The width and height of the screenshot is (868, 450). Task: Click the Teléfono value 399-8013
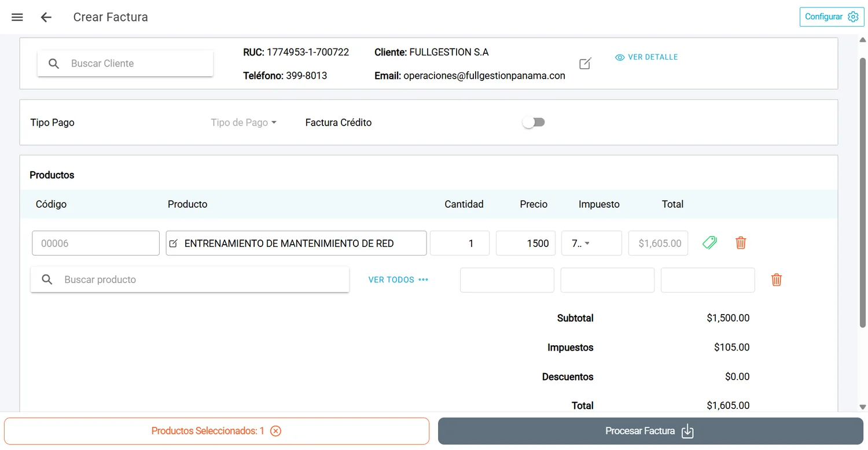[x=307, y=76]
